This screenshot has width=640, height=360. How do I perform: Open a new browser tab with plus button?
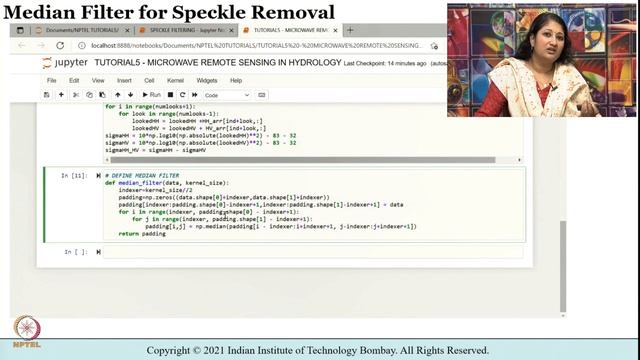350,30
